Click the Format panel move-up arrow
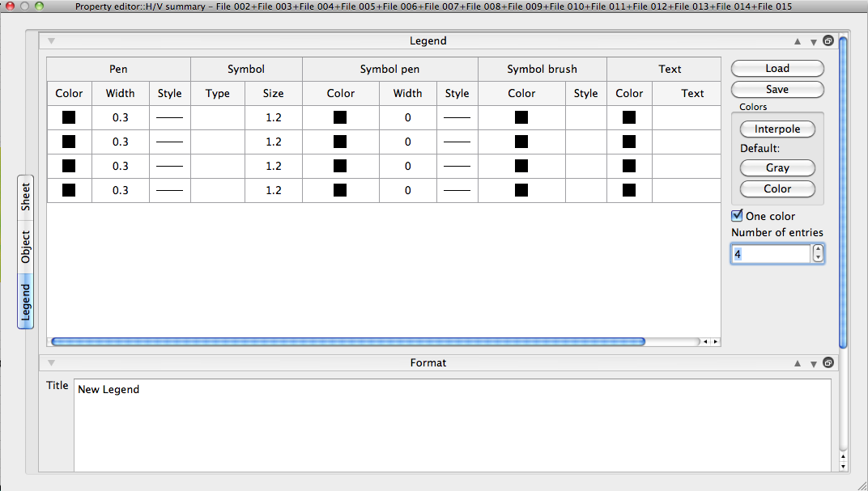Screen dimensions: 868x491 pyautogui.click(x=798, y=363)
